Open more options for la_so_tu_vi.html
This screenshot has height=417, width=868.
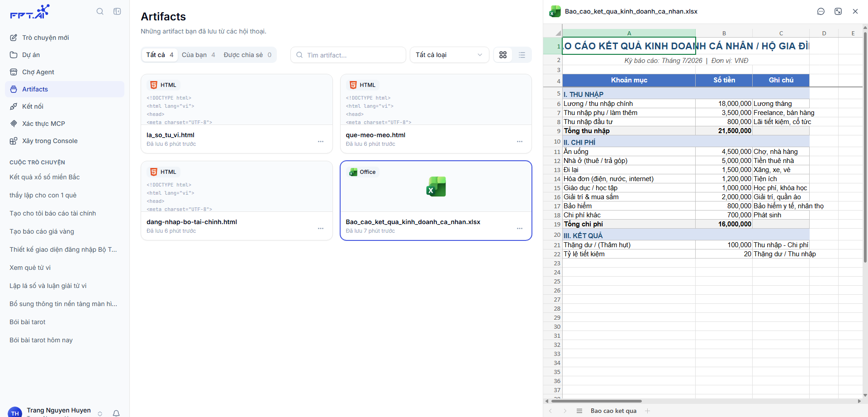pos(321,142)
